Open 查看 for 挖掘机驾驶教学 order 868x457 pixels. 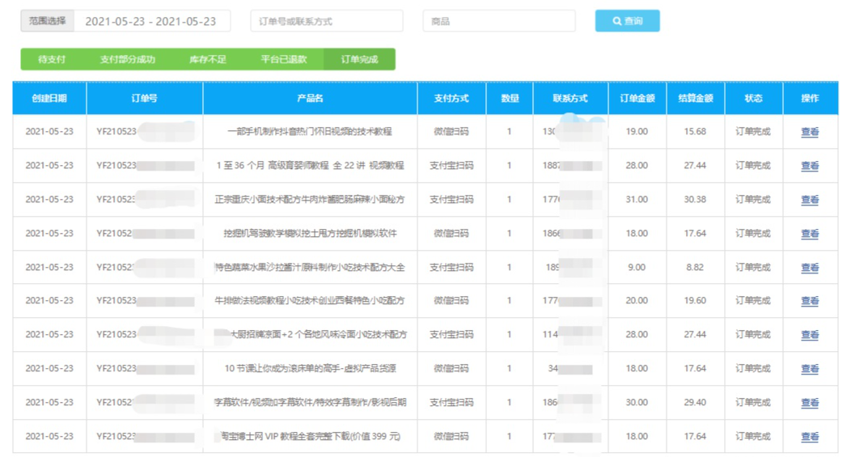[809, 234]
